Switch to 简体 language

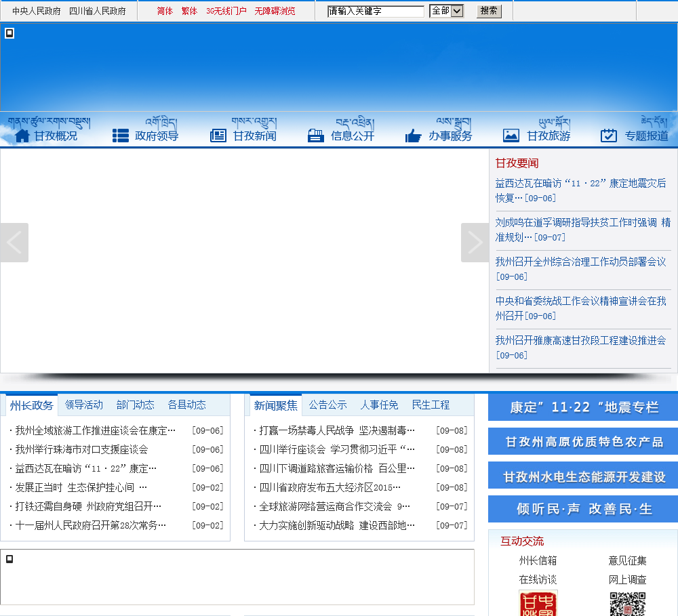pos(165,12)
